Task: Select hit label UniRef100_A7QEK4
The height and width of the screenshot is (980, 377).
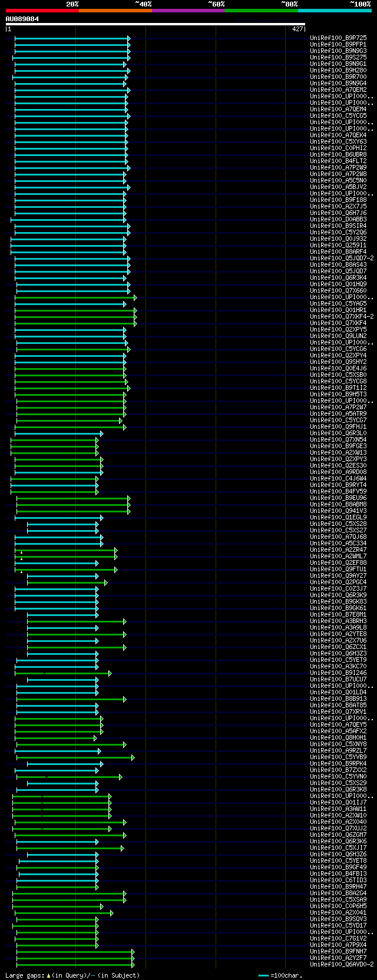Action: [x=338, y=135]
